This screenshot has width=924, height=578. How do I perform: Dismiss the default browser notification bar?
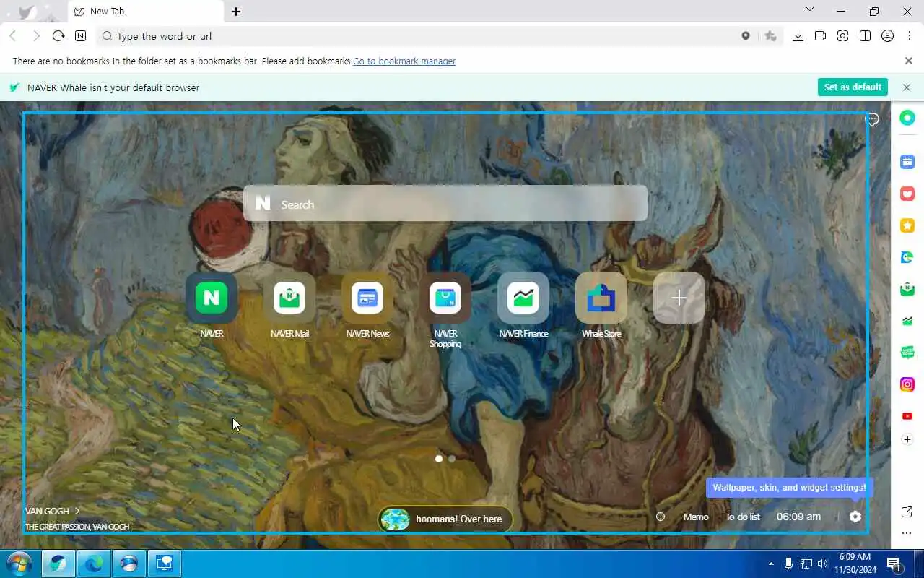(x=907, y=87)
